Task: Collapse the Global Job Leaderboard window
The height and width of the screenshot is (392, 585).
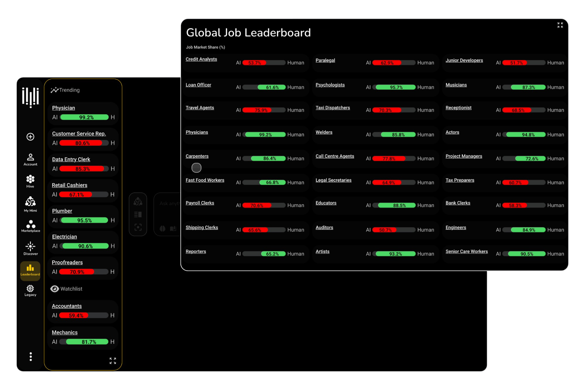Action: (x=560, y=25)
